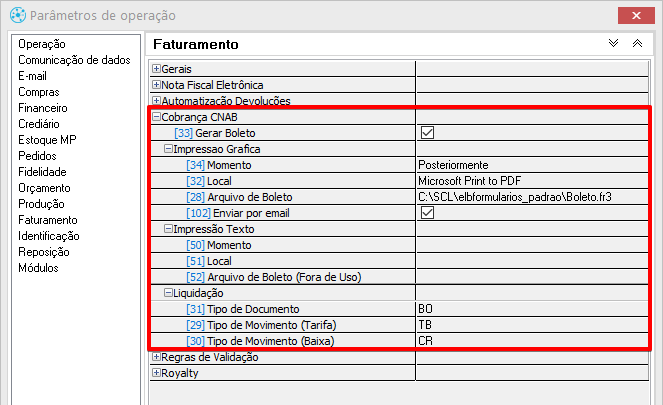Image resolution: width=663 pixels, height=405 pixels.
Task: Click the app logo icon in title bar
Action: click(18, 15)
